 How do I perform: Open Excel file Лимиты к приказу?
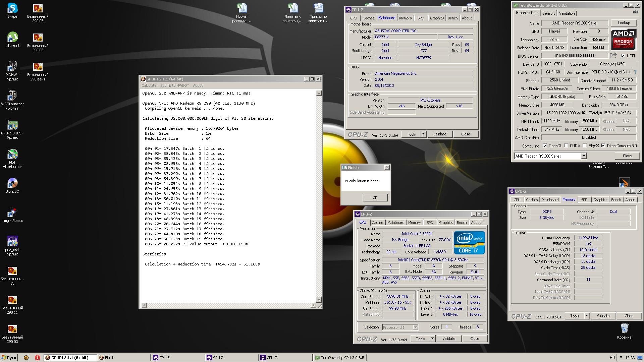292,12
